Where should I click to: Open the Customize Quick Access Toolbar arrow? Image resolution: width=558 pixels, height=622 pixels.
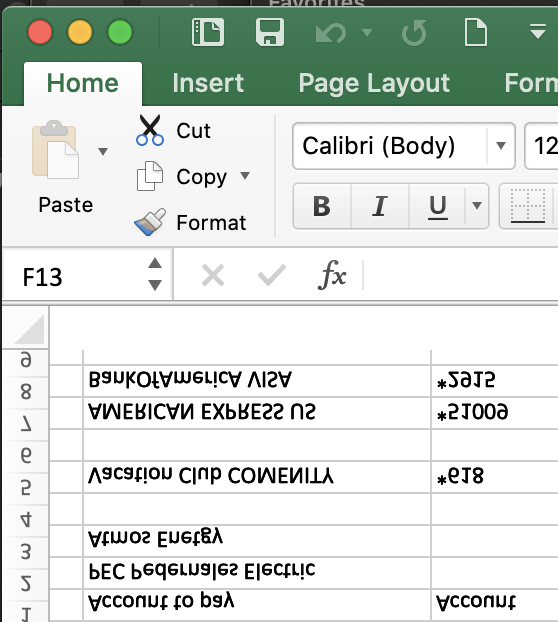pos(538,31)
